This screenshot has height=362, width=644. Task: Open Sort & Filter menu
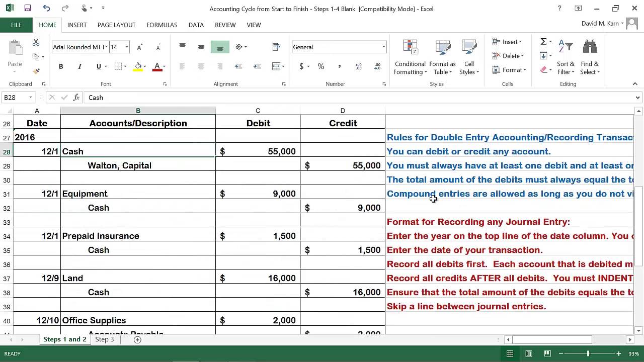(566, 57)
